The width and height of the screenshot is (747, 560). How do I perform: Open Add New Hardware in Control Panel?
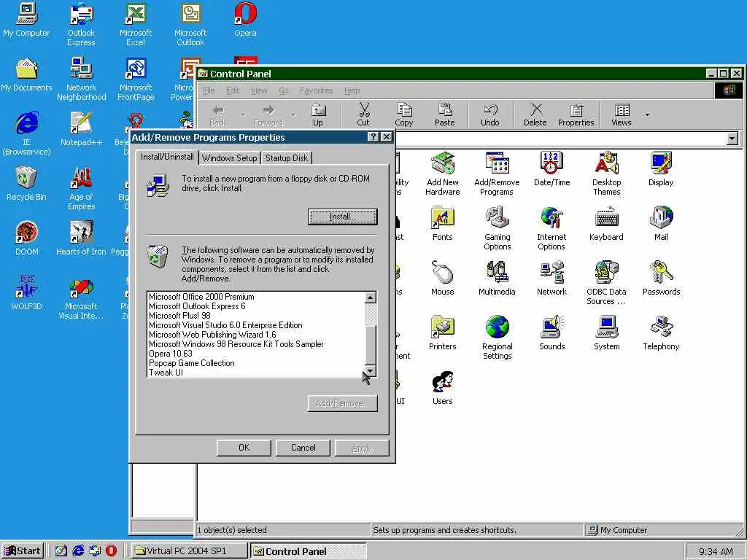tap(443, 174)
